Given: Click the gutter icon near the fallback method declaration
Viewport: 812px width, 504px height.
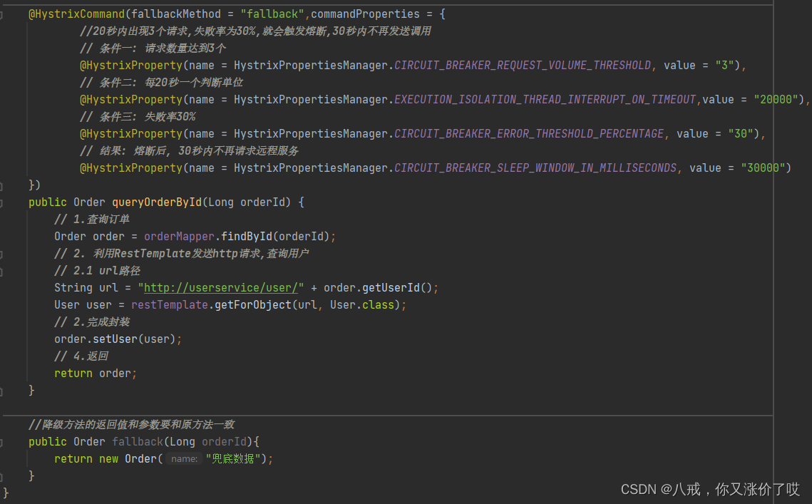Looking at the screenshot, I should point(4,441).
